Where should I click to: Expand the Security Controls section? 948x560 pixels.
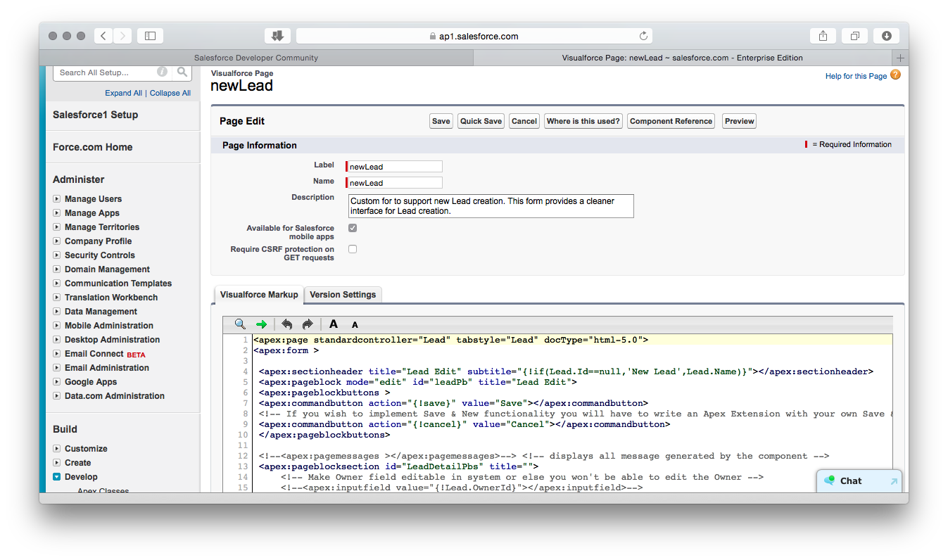tap(57, 255)
